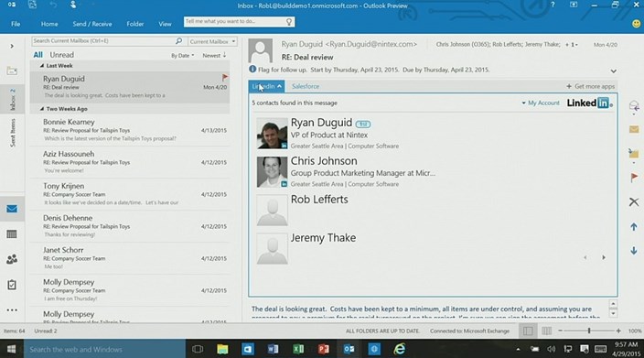This screenshot has width=644, height=358.
Task: Open Ryan Duguid's LinkedIn profile name
Action: (x=321, y=123)
